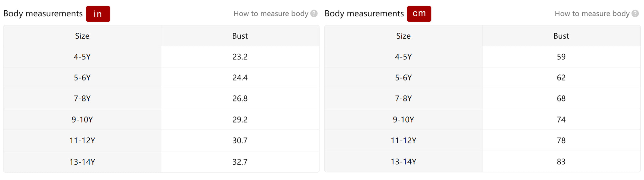Viewport: 644px width, 180px height.
Task: Click the 23.2 bust value
Action: [x=240, y=57]
